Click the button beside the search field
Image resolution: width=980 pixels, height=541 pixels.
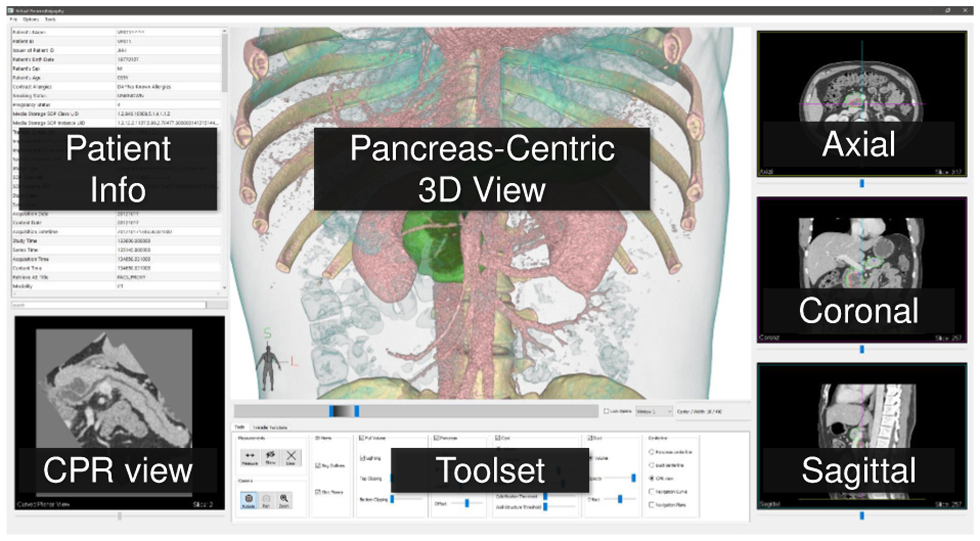pyautogui.click(x=217, y=305)
